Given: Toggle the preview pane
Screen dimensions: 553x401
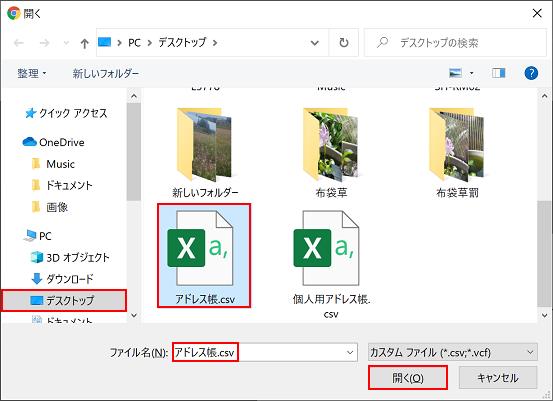Looking at the screenshot, I should (498, 73).
